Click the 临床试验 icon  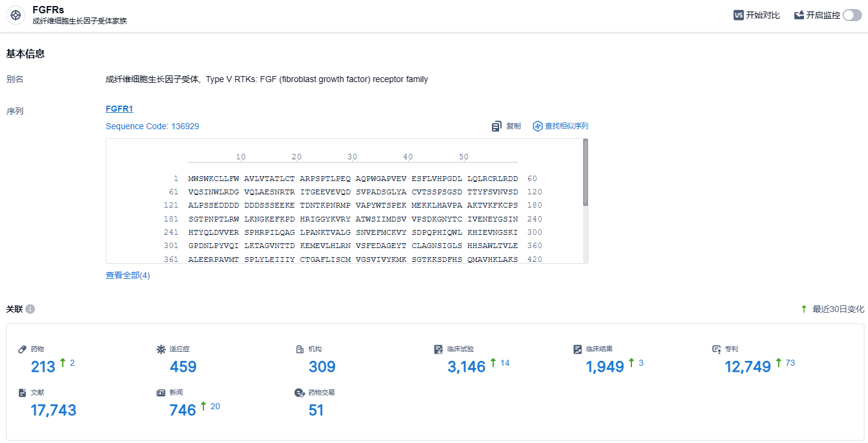pyautogui.click(x=439, y=349)
